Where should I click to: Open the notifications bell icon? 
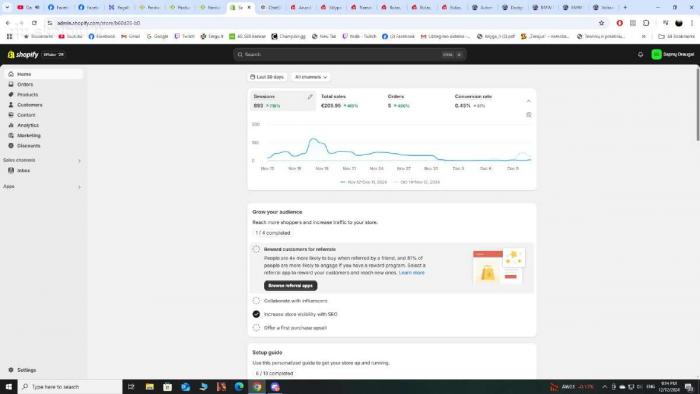click(x=640, y=54)
